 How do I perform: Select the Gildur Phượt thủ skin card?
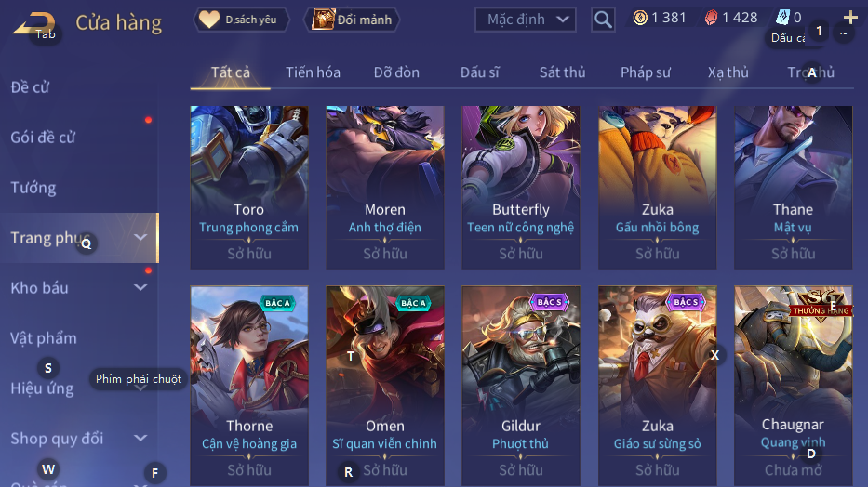tap(521, 386)
